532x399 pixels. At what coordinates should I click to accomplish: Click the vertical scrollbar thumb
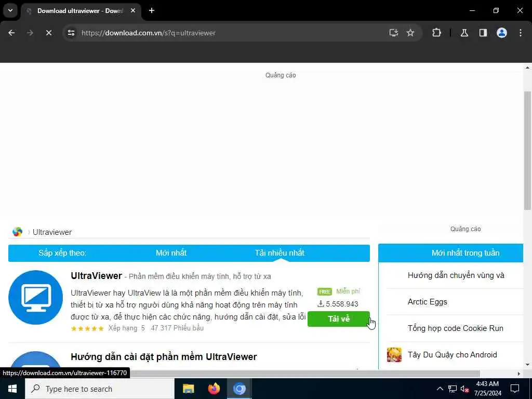click(527, 151)
